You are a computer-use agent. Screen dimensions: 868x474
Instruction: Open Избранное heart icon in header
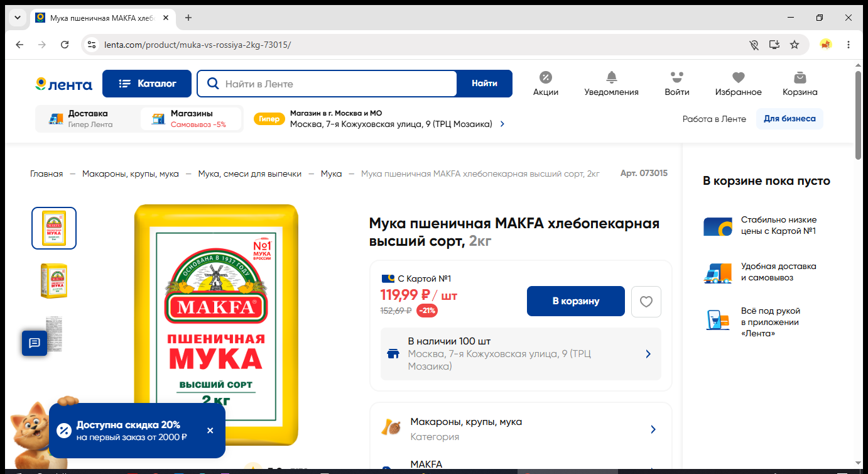[738, 84]
